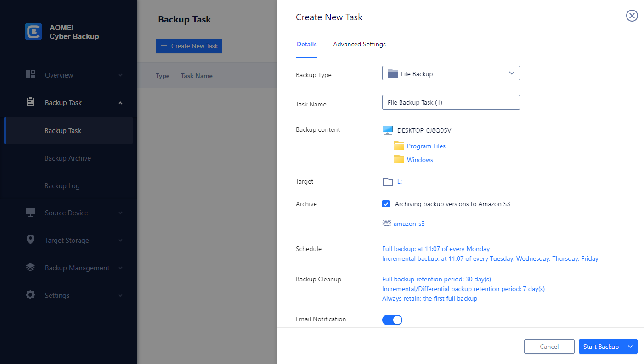Click the Overview dashboard icon in sidebar

pos(31,75)
